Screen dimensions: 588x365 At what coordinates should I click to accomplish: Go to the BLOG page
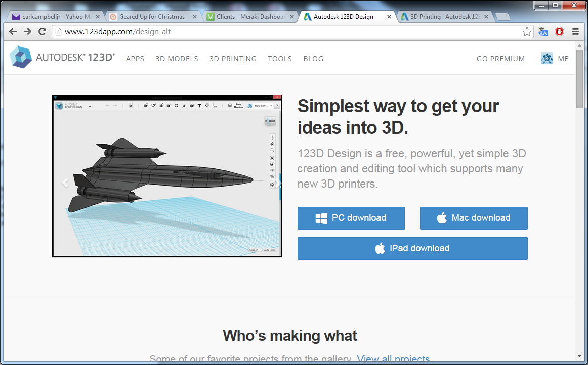pyautogui.click(x=313, y=59)
